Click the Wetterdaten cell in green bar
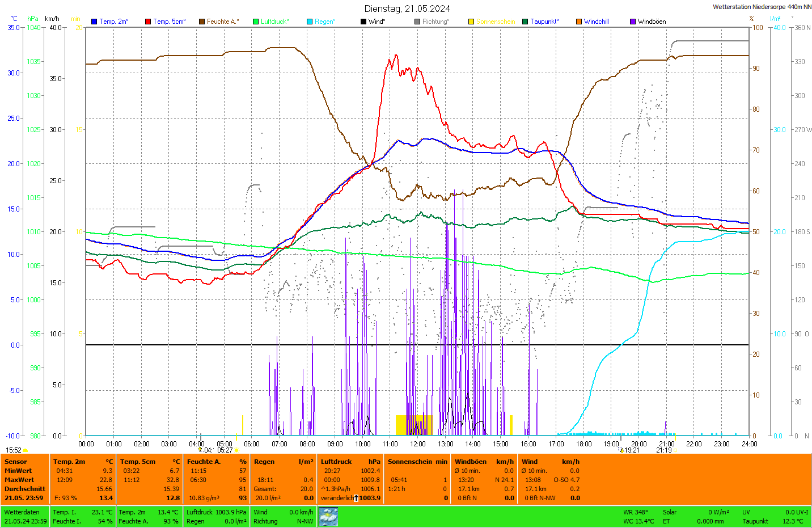Image resolution: width=812 pixels, height=528 pixels. pos(22,512)
